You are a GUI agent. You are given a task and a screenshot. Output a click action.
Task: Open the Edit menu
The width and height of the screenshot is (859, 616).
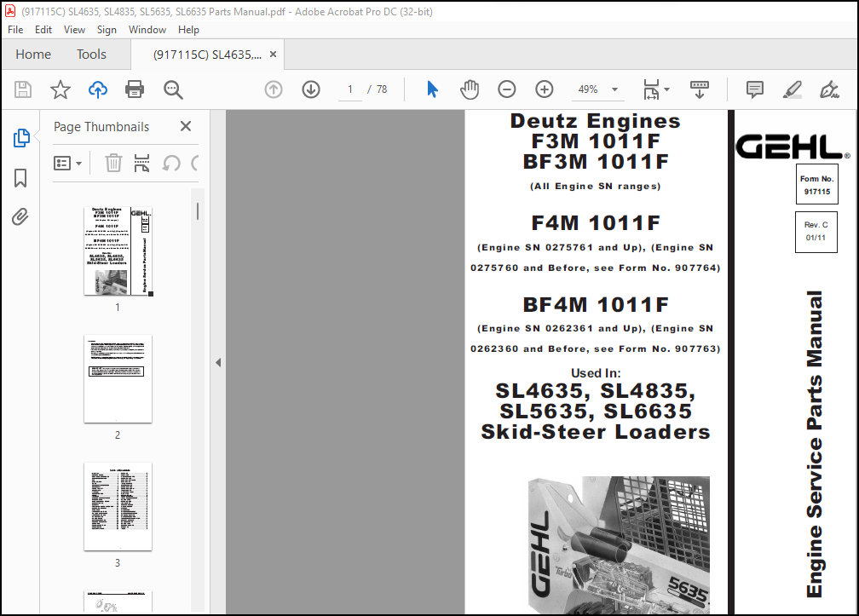pos(43,30)
